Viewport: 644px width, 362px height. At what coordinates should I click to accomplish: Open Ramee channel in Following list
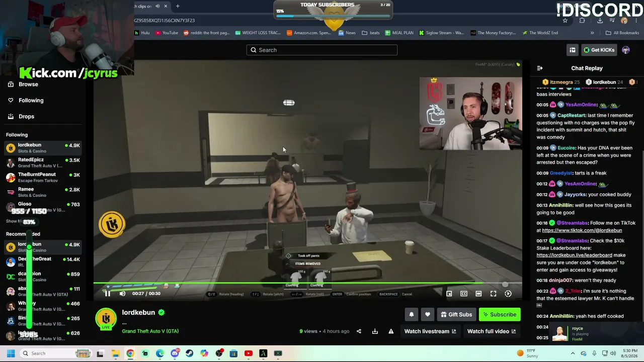click(x=43, y=192)
